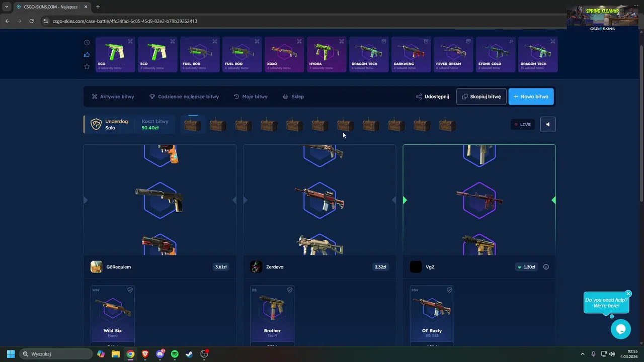This screenshot has width=644, height=362.
Task: Open the Windows Start menu
Action: pyautogui.click(x=11, y=354)
